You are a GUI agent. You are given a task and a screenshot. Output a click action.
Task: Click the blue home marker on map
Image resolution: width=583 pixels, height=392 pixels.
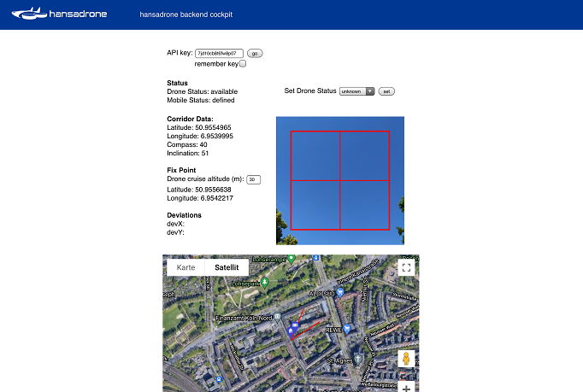point(291,331)
